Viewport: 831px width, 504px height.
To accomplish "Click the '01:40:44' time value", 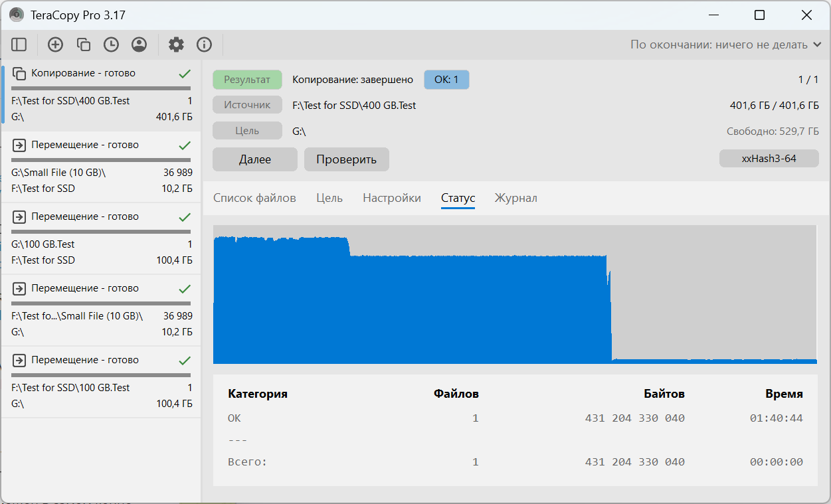I will (x=777, y=418).
